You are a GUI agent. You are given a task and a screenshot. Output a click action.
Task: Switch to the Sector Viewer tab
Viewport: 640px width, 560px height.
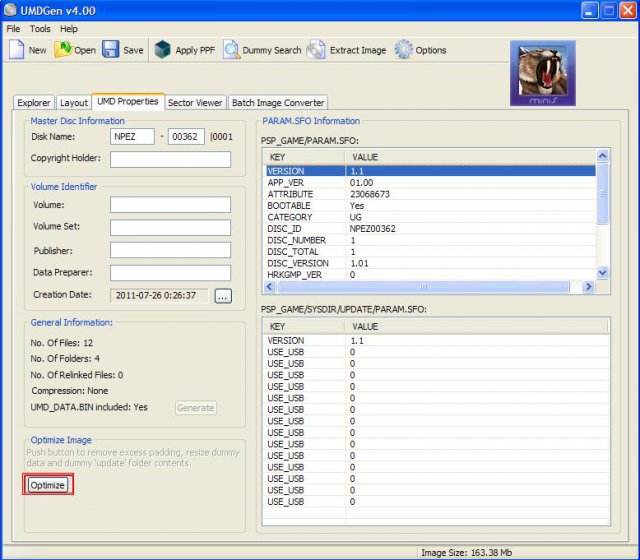[x=196, y=102]
